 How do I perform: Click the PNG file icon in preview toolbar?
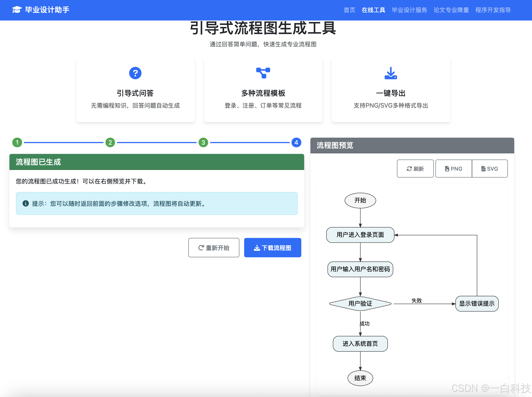(x=447, y=168)
